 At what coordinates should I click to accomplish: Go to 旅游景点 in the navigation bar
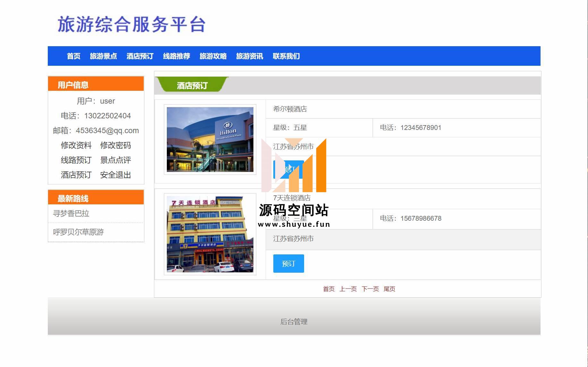click(103, 56)
